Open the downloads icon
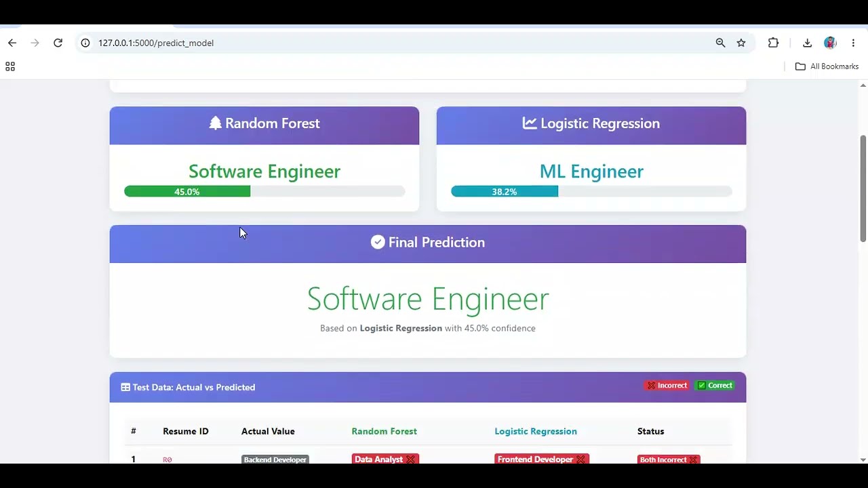The image size is (868, 488). 807,43
